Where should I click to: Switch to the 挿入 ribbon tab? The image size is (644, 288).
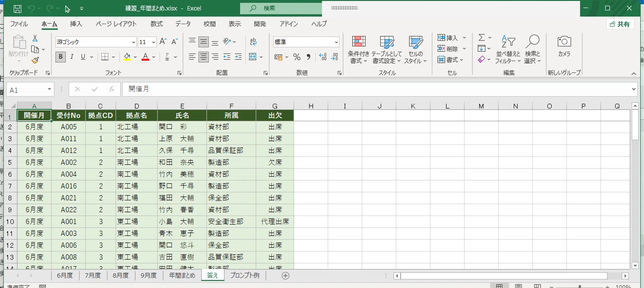click(76, 24)
